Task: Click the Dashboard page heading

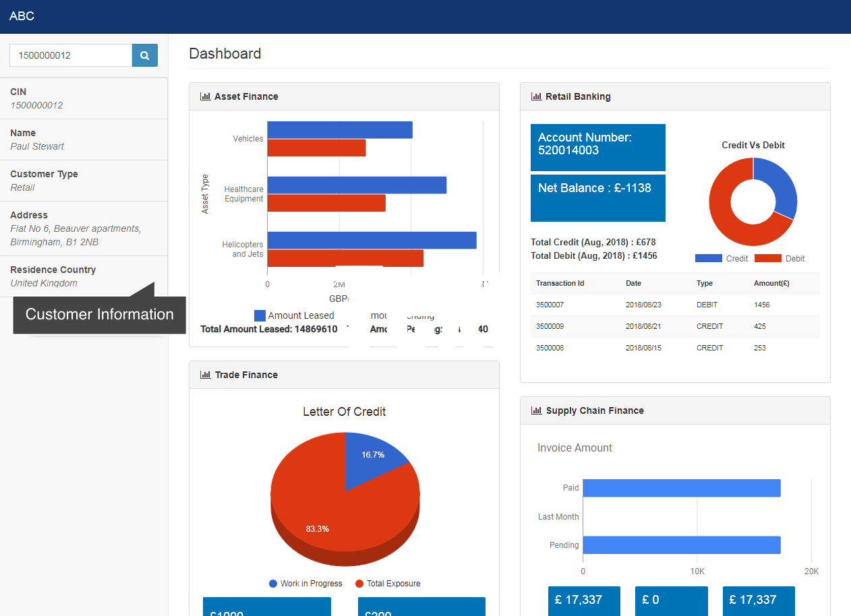Action: pyautogui.click(x=225, y=54)
